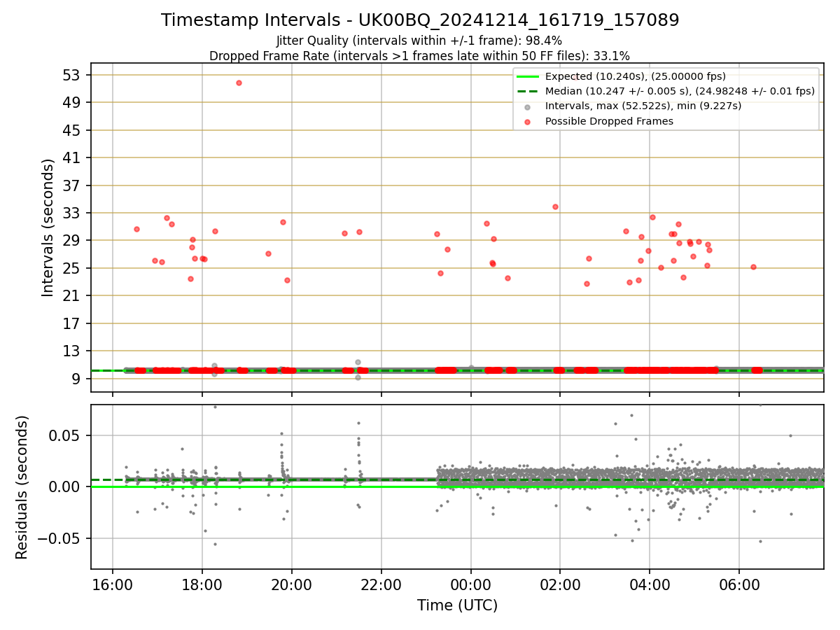This screenshot has height=630, width=840.
Task: Click the 'Intervals (seconds)' y-axis label
Action: tap(48, 227)
